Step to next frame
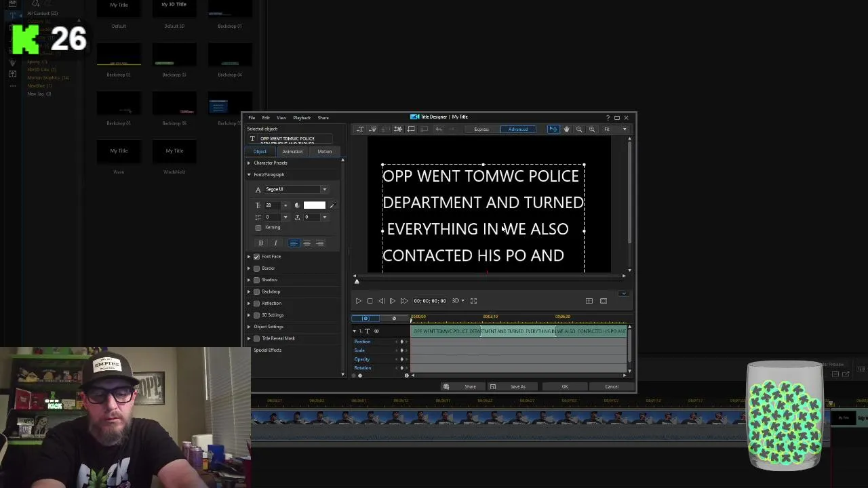The height and width of the screenshot is (488, 868). (x=392, y=301)
